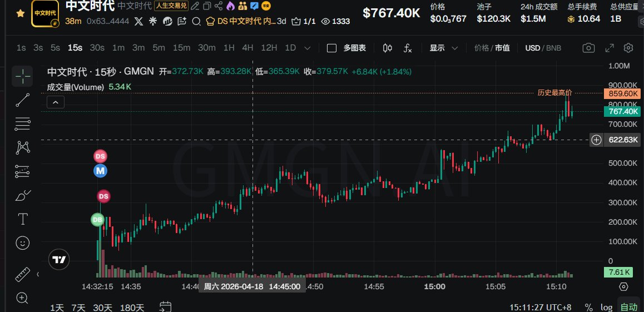Click the TradingView logo badge
644x312 pixels.
59,260
